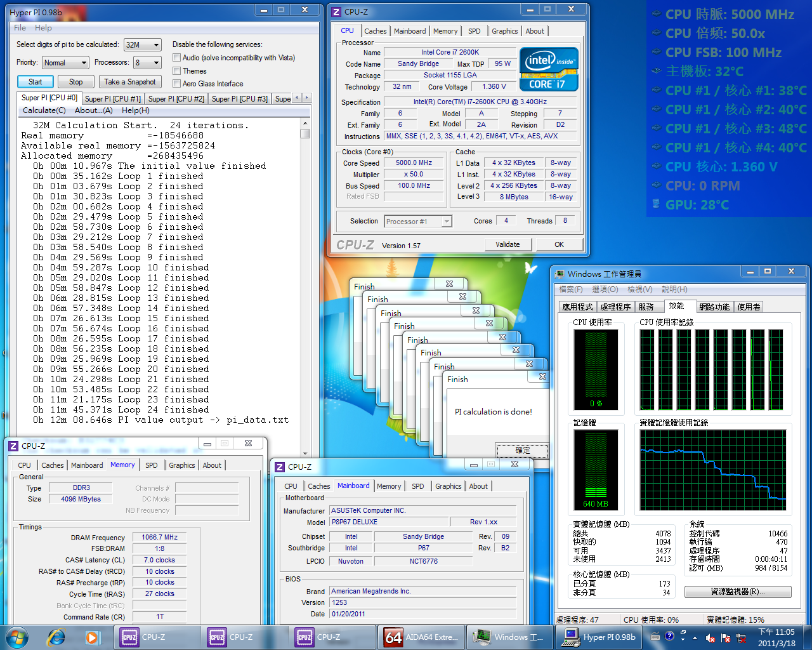Open the Processor #1 selection dropdown

[418, 222]
